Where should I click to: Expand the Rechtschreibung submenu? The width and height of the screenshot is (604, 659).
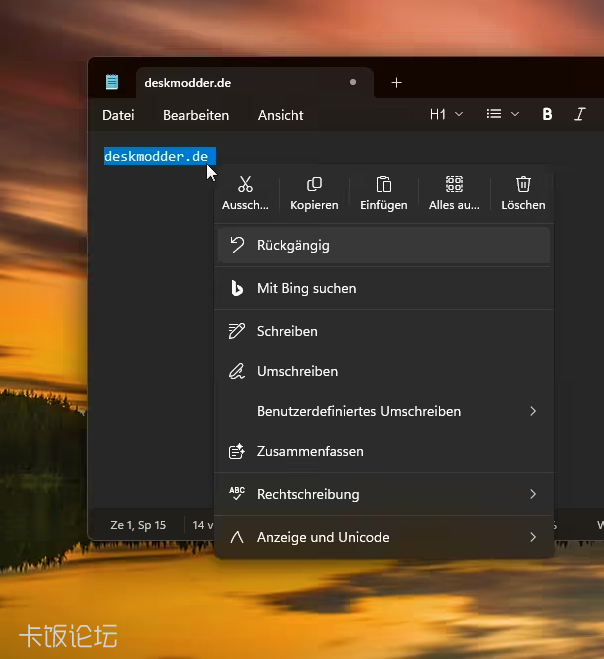[x=384, y=494]
